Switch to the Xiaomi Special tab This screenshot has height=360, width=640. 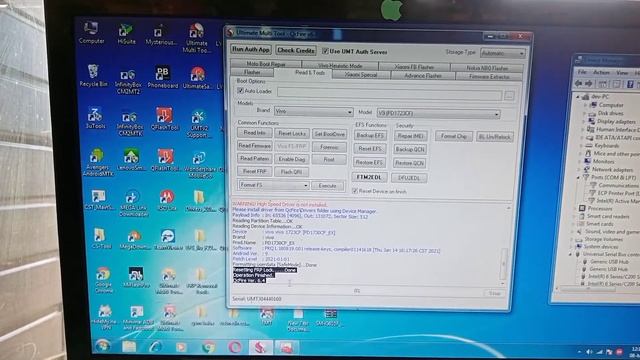point(361,75)
